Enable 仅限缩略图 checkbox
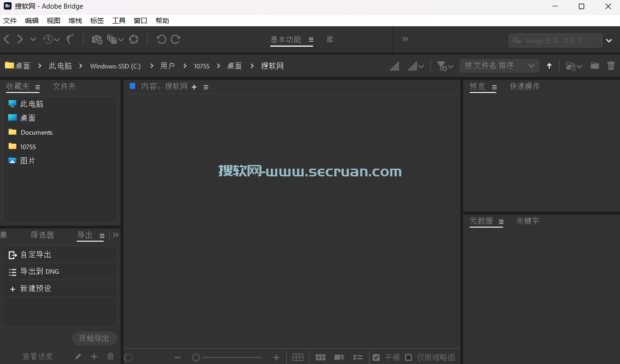The height and width of the screenshot is (364, 620). (408, 358)
